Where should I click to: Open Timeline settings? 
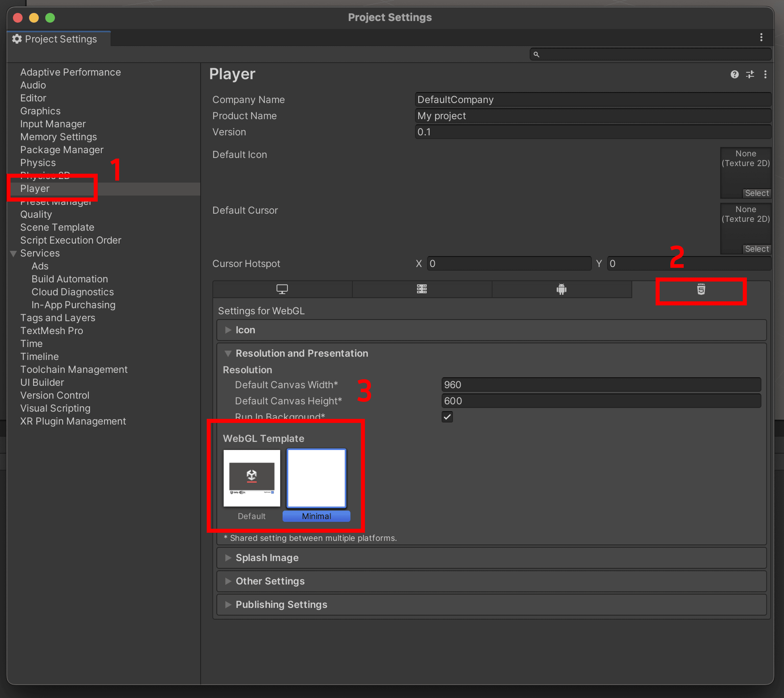pos(39,357)
